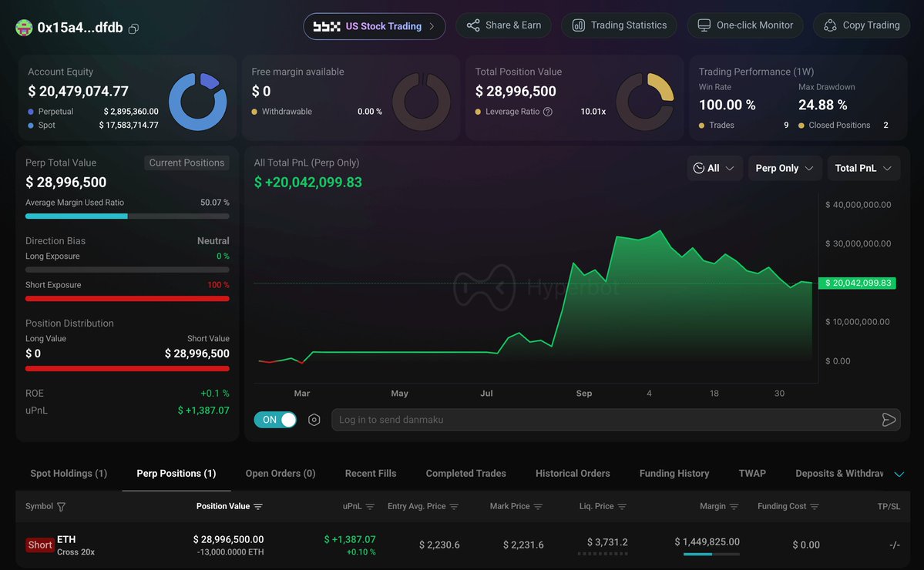Open the Open Orders (0) tab
The width and height of the screenshot is (924, 570).
point(281,474)
